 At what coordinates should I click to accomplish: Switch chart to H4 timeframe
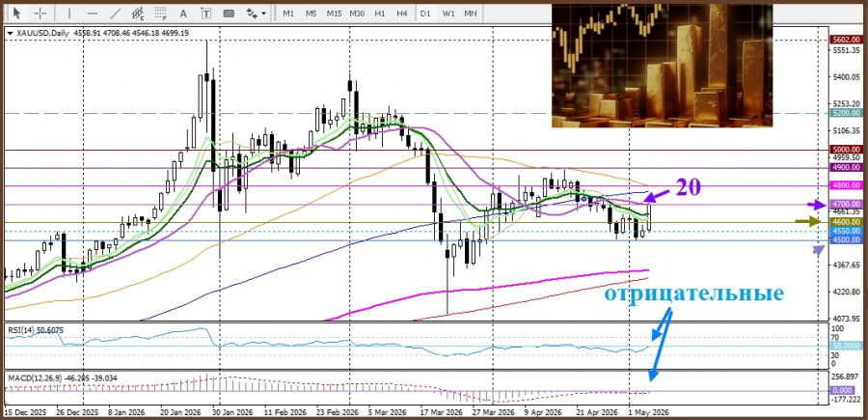click(402, 13)
